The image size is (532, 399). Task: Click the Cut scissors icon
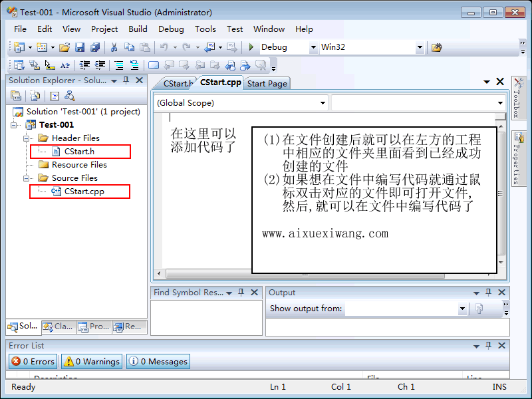pos(114,47)
